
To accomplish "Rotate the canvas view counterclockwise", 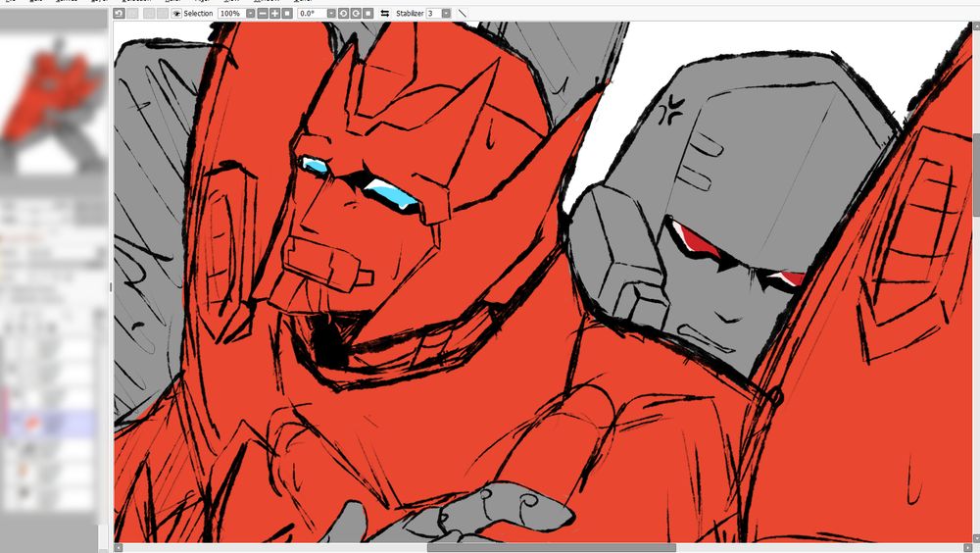I will [x=343, y=13].
